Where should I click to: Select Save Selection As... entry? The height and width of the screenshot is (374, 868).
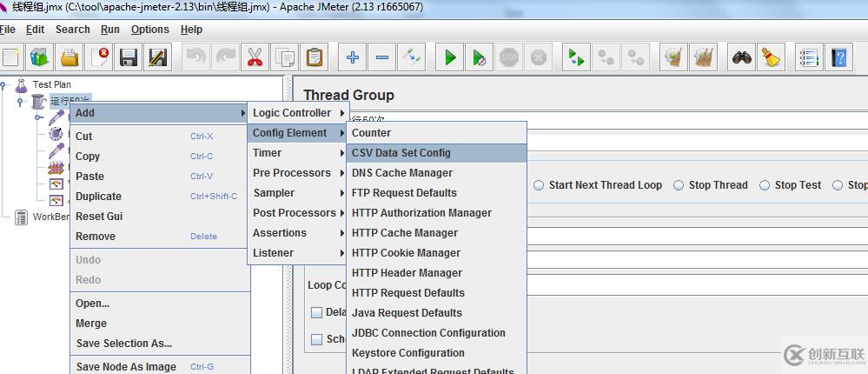pyautogui.click(x=160, y=343)
